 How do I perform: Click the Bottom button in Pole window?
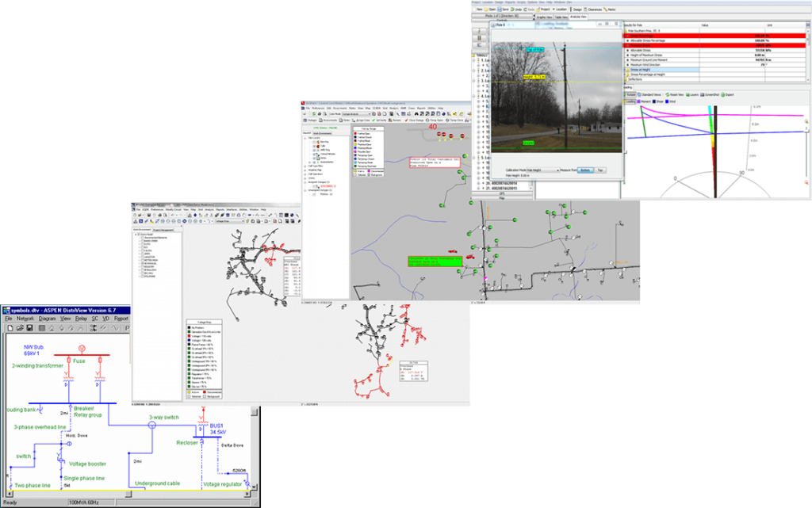coord(585,170)
